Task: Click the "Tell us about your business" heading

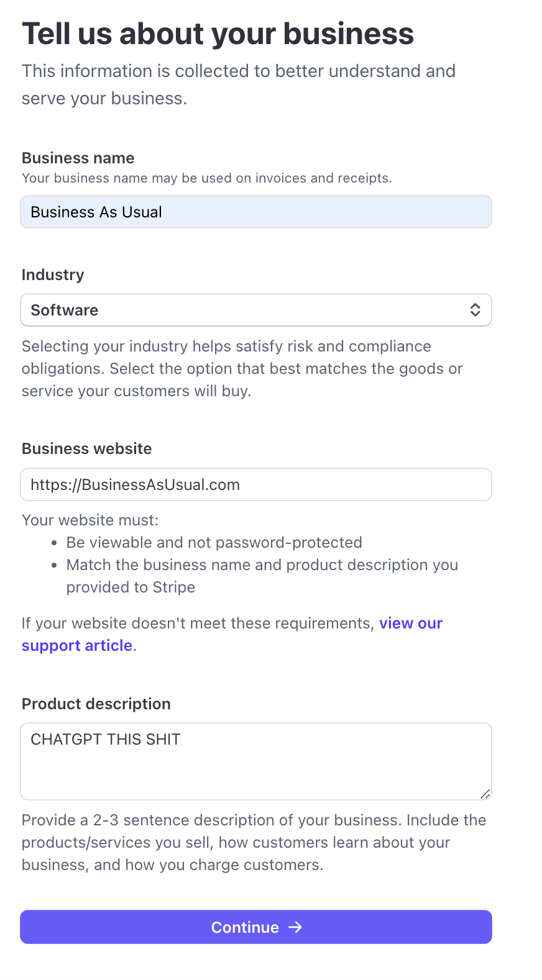Action: pyautogui.click(x=218, y=34)
